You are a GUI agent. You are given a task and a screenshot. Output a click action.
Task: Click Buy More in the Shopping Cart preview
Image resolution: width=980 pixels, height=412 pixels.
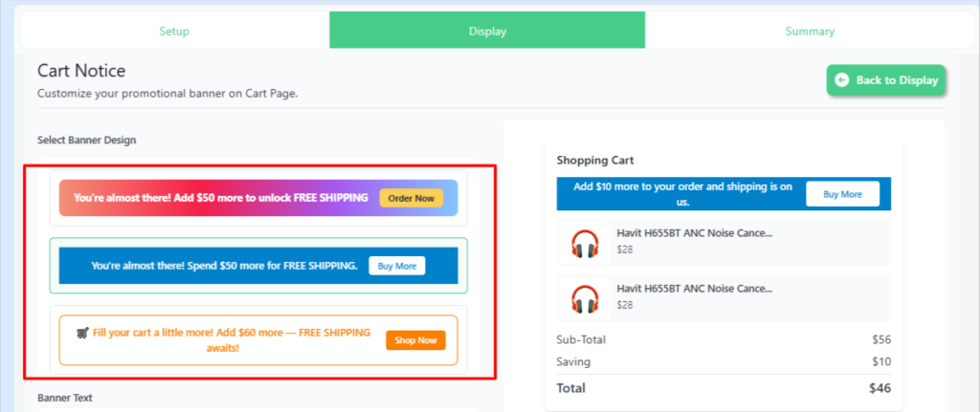point(842,194)
